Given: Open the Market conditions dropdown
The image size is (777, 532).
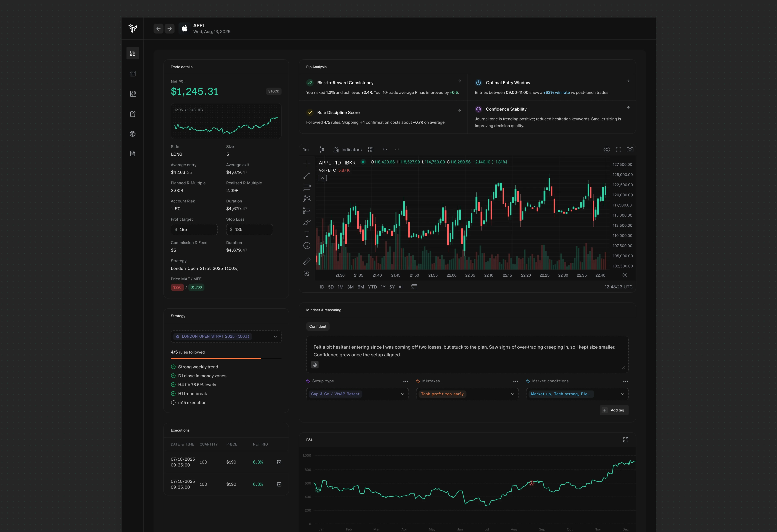Looking at the screenshot, I should point(577,394).
